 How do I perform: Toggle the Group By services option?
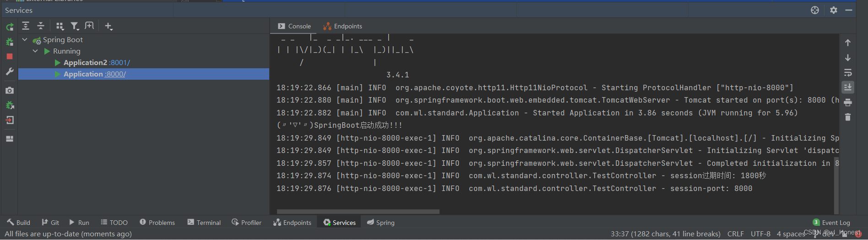(x=60, y=26)
